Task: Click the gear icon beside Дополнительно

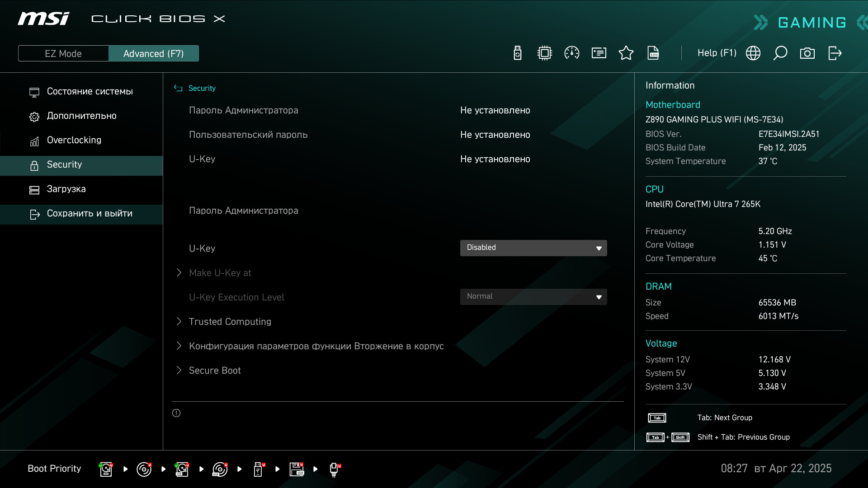Action: 34,117
